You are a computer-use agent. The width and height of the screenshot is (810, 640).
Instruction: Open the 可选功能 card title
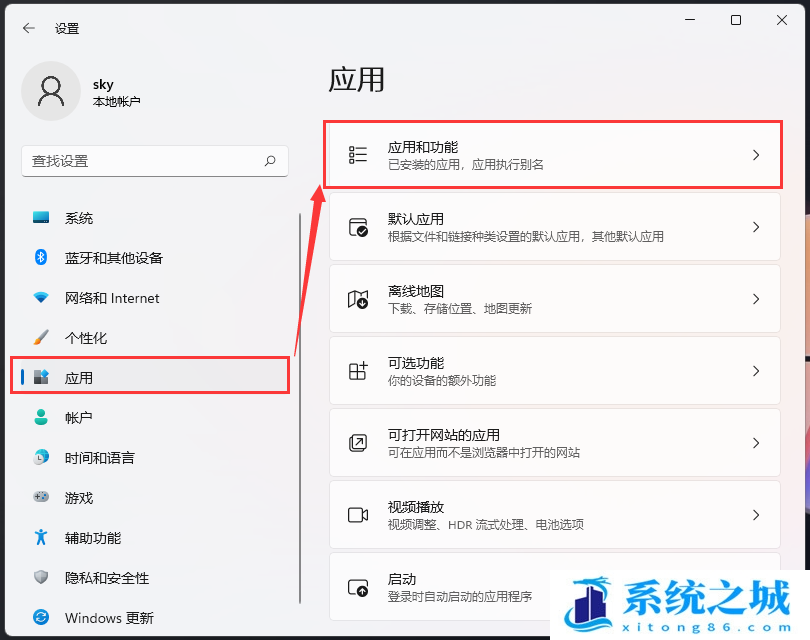[416, 363]
